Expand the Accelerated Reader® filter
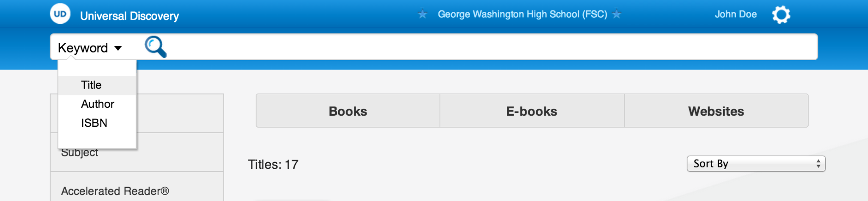 pyautogui.click(x=137, y=191)
